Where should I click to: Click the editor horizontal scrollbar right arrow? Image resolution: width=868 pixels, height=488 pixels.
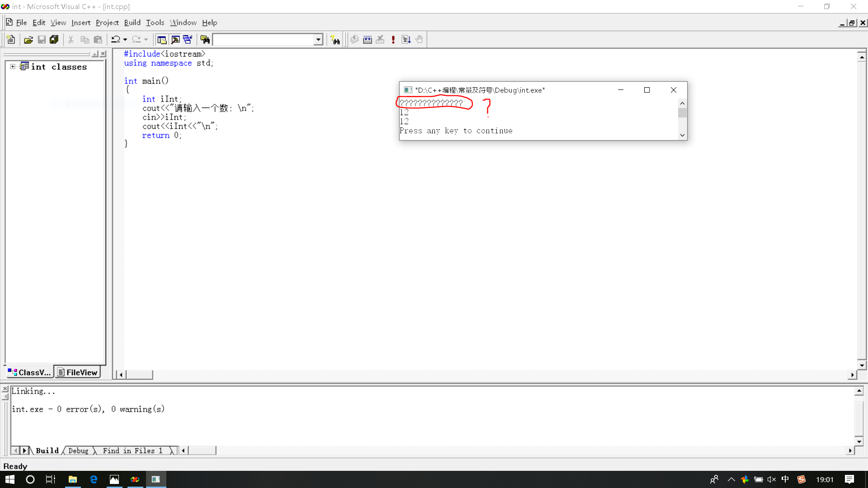coord(852,375)
